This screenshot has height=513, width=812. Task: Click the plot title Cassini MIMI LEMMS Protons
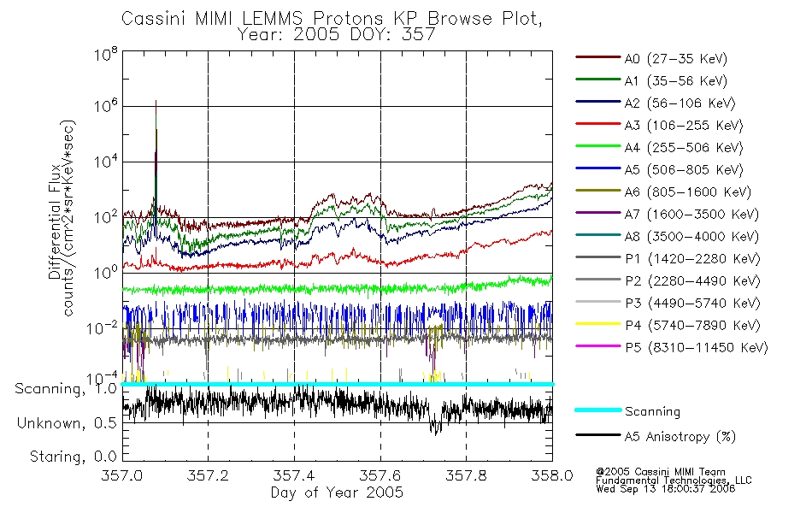pyautogui.click(x=332, y=19)
